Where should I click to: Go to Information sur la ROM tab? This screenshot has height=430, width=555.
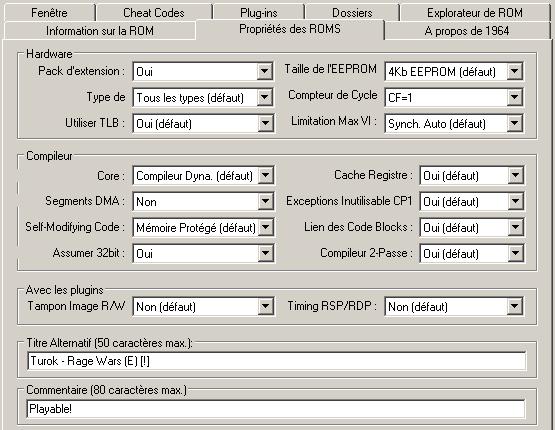click(x=100, y=30)
